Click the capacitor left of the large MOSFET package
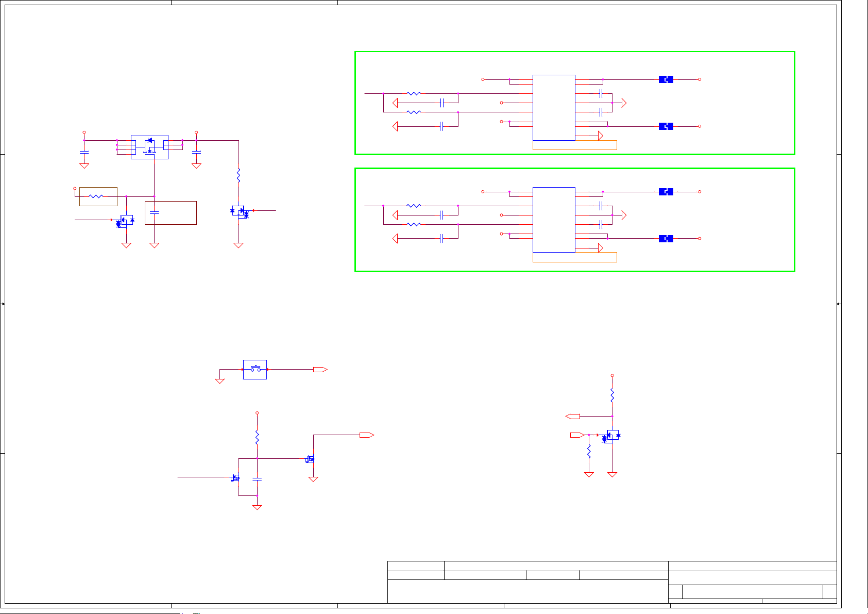The height and width of the screenshot is (614, 868). pyautogui.click(x=84, y=152)
